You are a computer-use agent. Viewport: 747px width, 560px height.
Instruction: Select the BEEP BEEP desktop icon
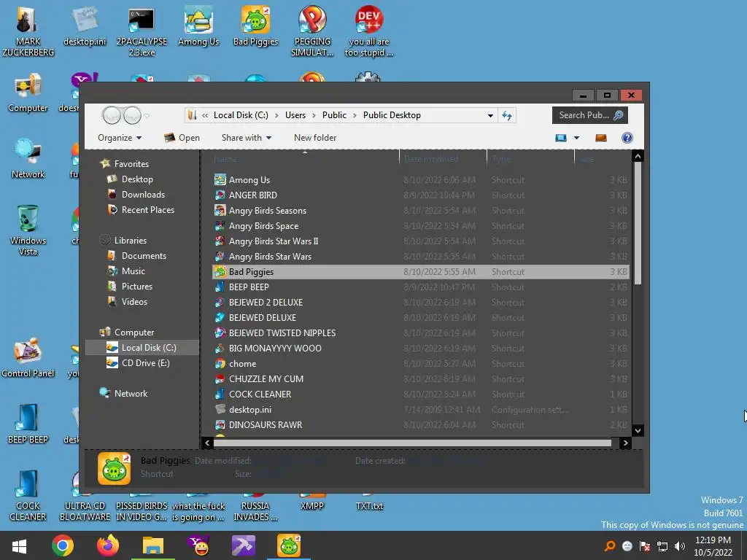pyautogui.click(x=28, y=424)
